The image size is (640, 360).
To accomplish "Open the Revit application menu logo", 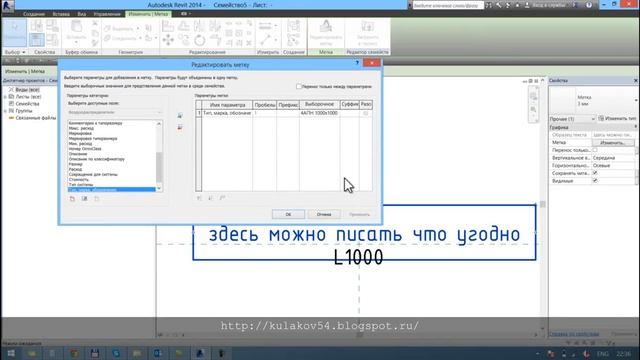I will coord(8,6).
